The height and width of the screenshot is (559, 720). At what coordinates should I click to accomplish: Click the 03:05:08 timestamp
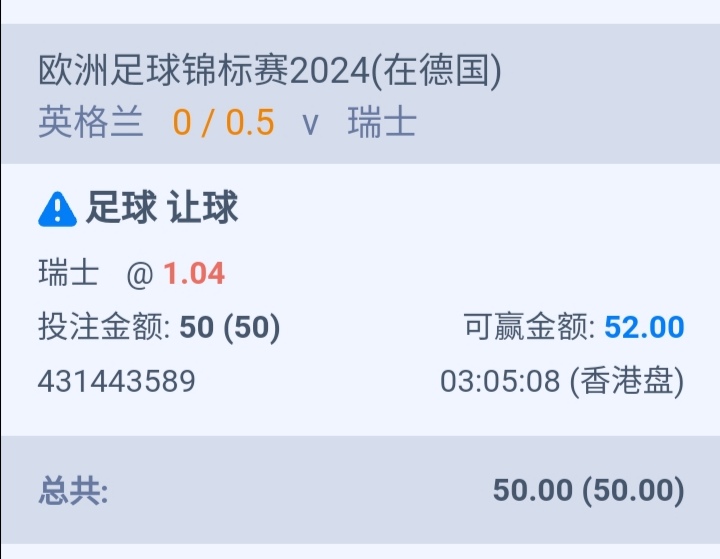[x=500, y=381]
